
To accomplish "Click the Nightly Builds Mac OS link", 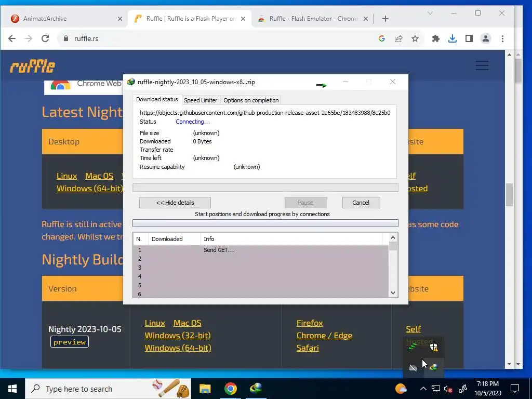I will click(x=187, y=323).
